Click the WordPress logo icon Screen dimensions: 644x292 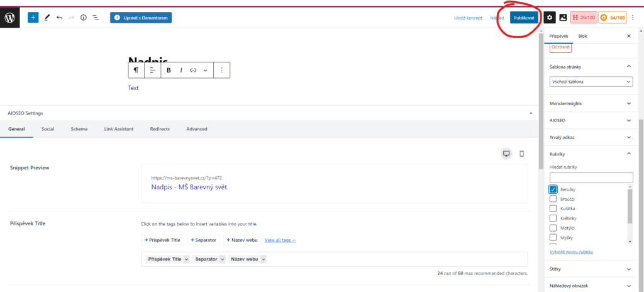pos(11,18)
